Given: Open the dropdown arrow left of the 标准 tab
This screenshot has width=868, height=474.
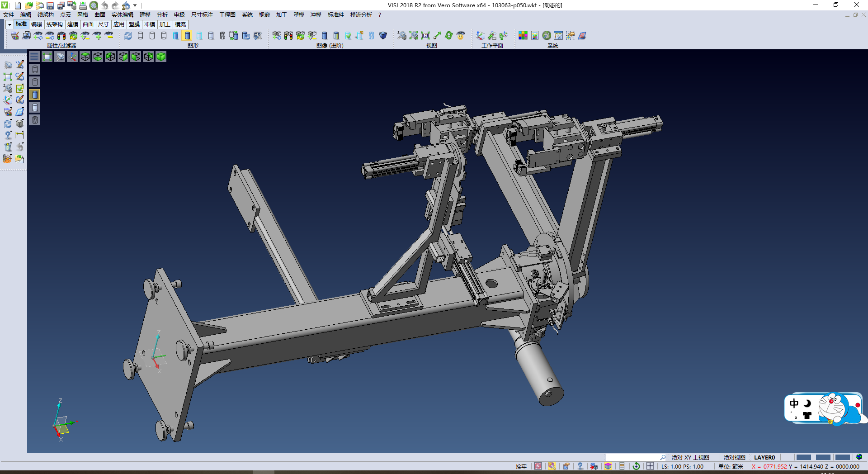Looking at the screenshot, I should [x=9, y=24].
